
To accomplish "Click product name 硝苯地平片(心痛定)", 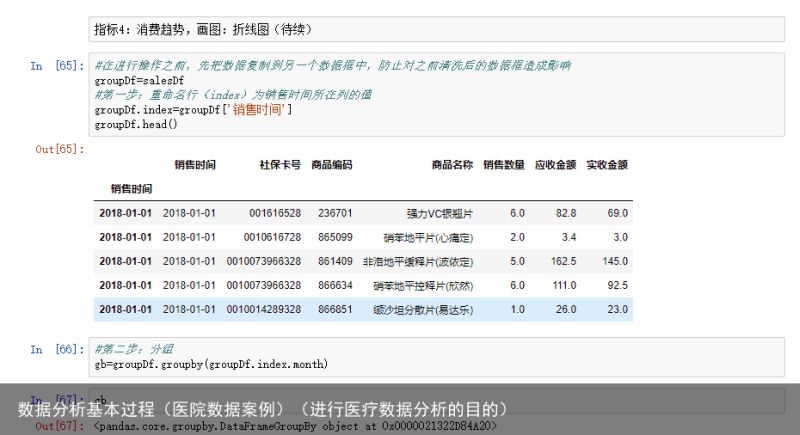I will 429,238.
